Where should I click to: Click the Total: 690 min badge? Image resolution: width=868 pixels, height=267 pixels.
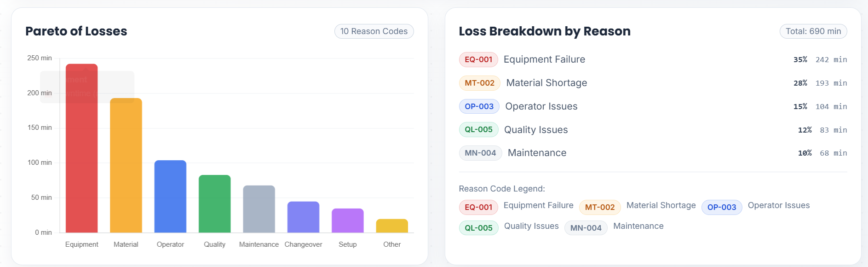tap(813, 31)
